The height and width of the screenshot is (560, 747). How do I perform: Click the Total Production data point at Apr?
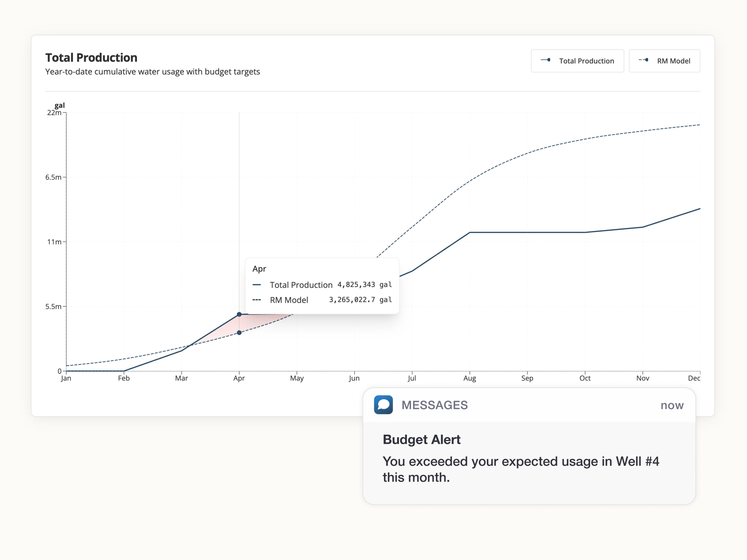click(239, 314)
